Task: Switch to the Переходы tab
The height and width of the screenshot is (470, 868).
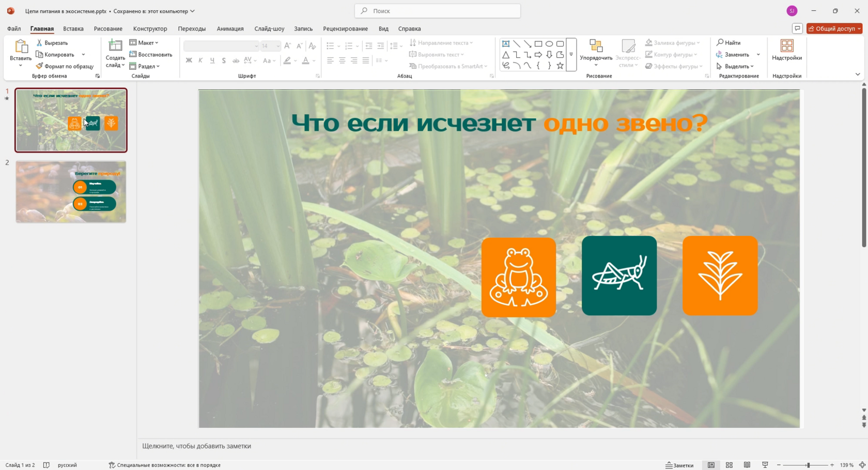Action: click(192, 28)
